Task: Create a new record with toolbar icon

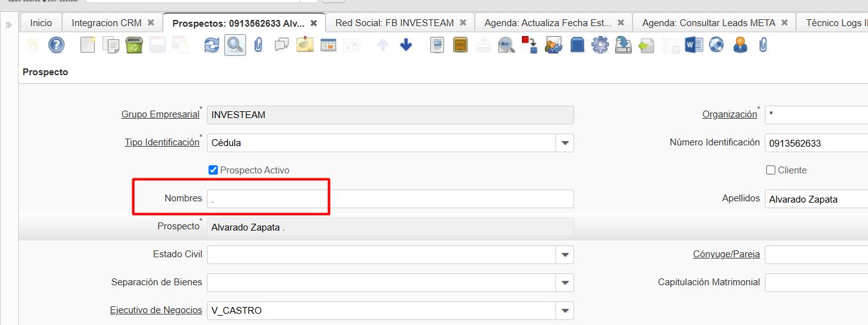Action: coord(88,45)
